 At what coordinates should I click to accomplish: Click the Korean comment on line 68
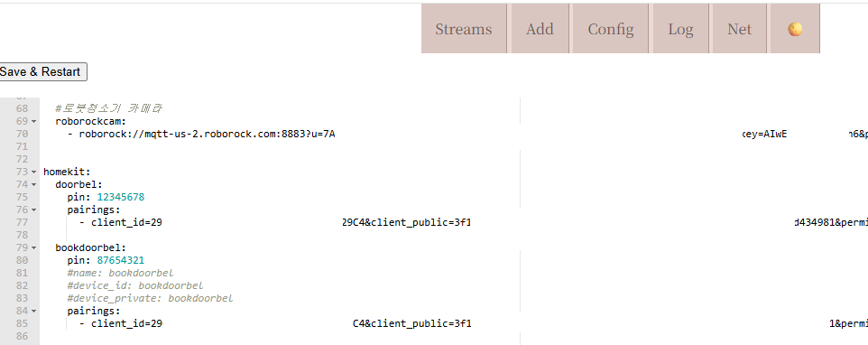[108, 108]
